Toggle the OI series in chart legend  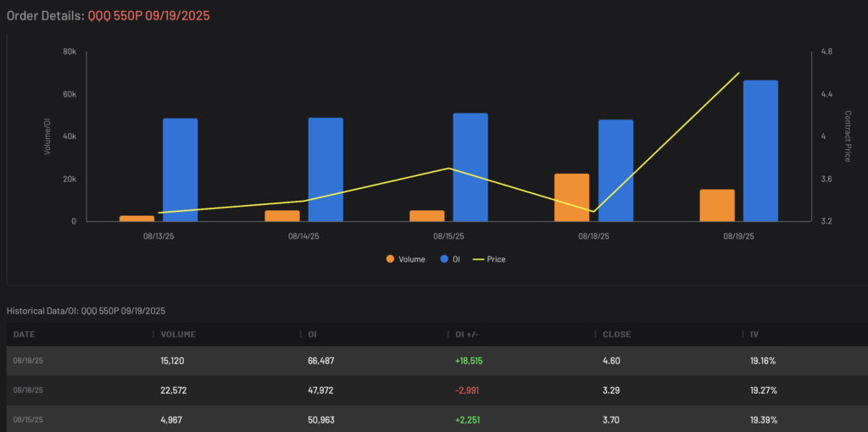coord(450,259)
